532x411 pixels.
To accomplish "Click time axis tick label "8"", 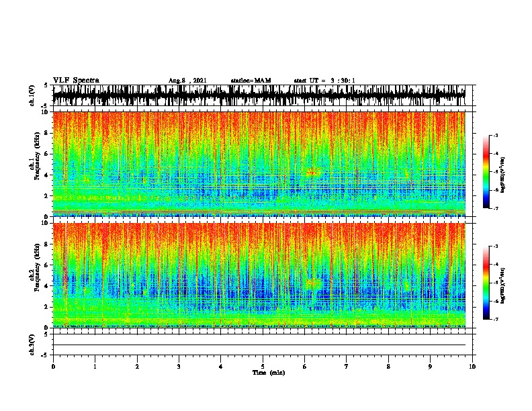I will coord(388,367).
